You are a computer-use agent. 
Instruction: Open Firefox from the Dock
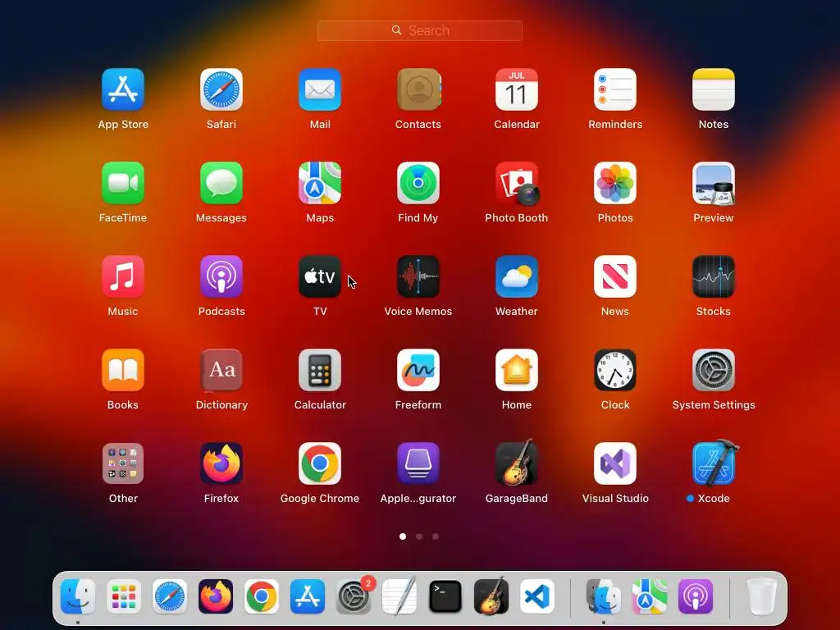click(216, 596)
